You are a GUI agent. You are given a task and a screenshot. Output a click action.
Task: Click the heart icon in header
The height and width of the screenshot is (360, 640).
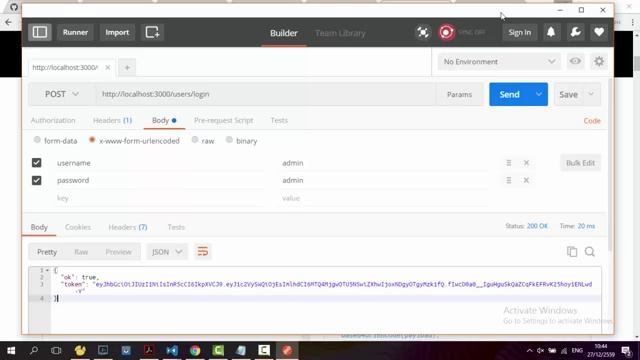(599, 32)
